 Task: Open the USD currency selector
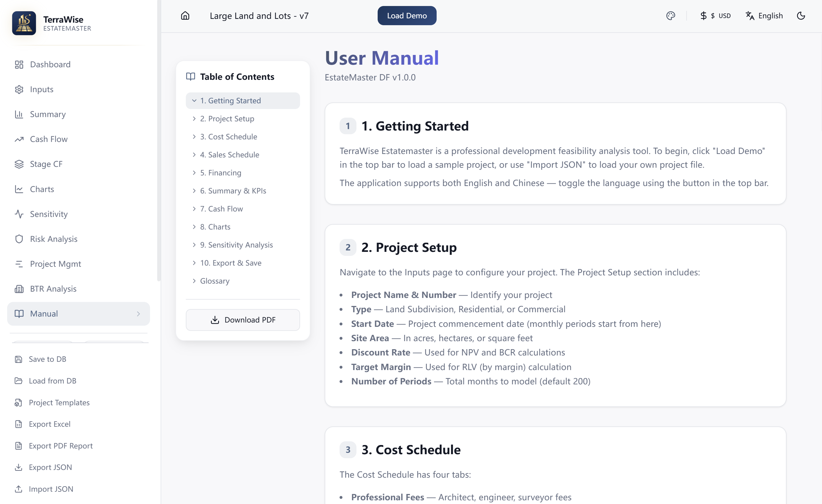(x=715, y=16)
